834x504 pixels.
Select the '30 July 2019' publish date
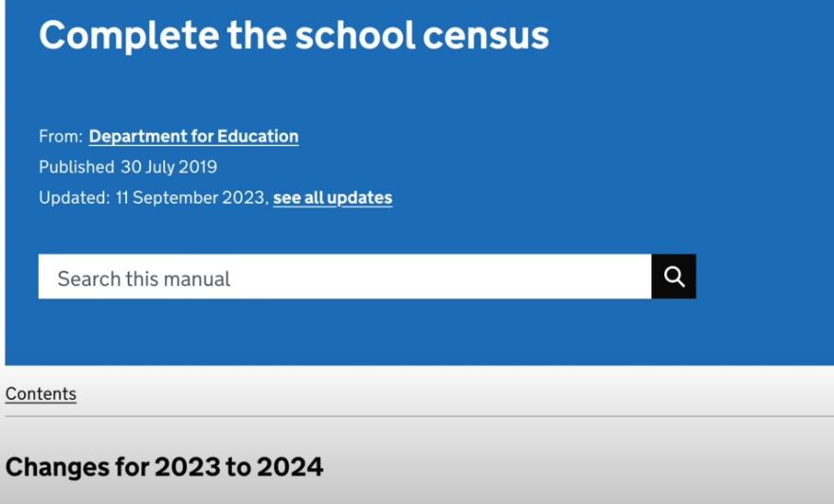pyautogui.click(x=169, y=167)
